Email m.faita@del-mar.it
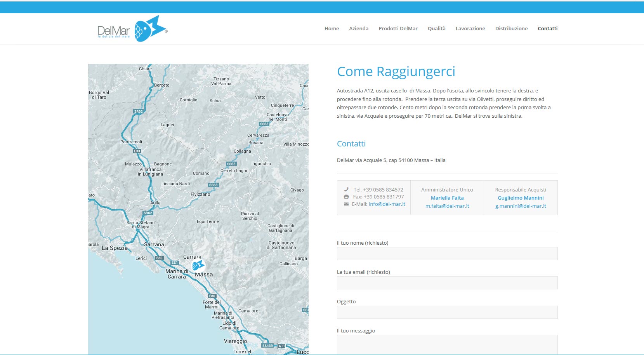Screen dimensions: 644x355 tap(447, 206)
